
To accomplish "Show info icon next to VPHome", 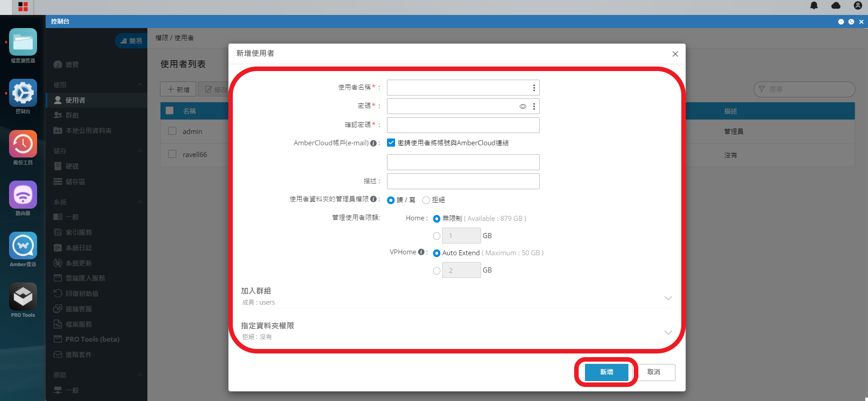I will [x=421, y=252].
